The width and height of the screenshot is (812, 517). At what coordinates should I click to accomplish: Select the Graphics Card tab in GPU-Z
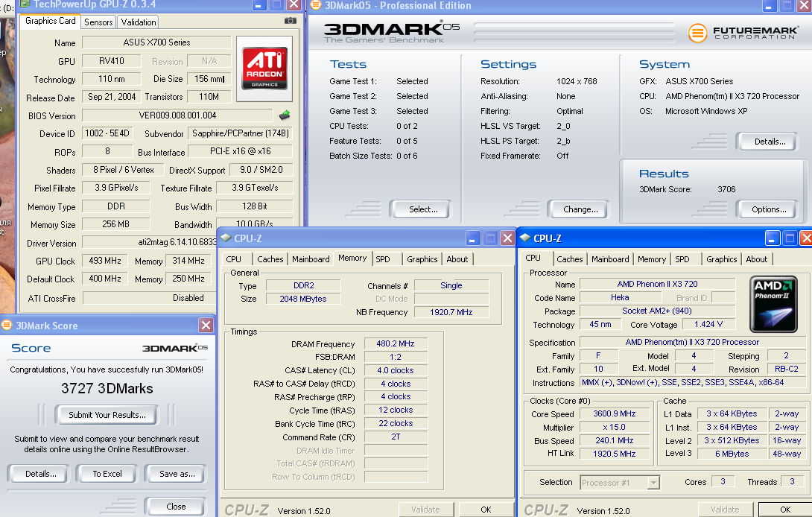[50, 21]
